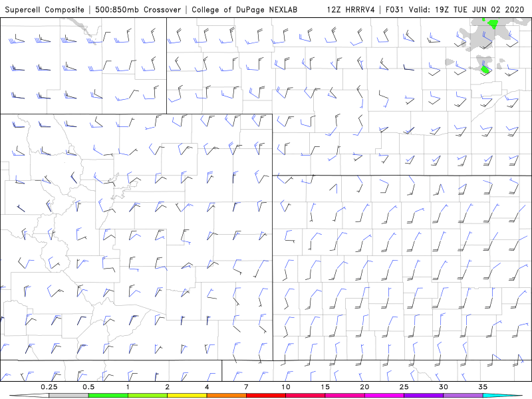Click the magenta 20–25 legend segment
Viewport: 532px width, 399px height.
click(x=384, y=396)
